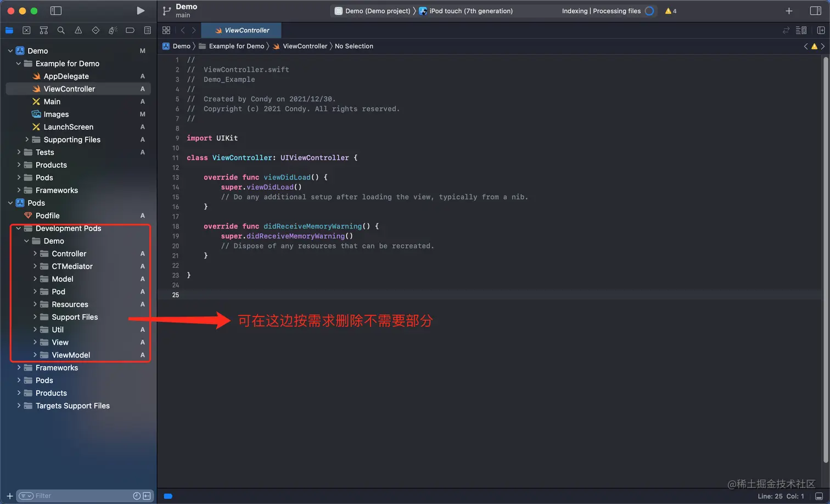Show related items grid menu
Screen dimensions: 830x504
(166, 30)
